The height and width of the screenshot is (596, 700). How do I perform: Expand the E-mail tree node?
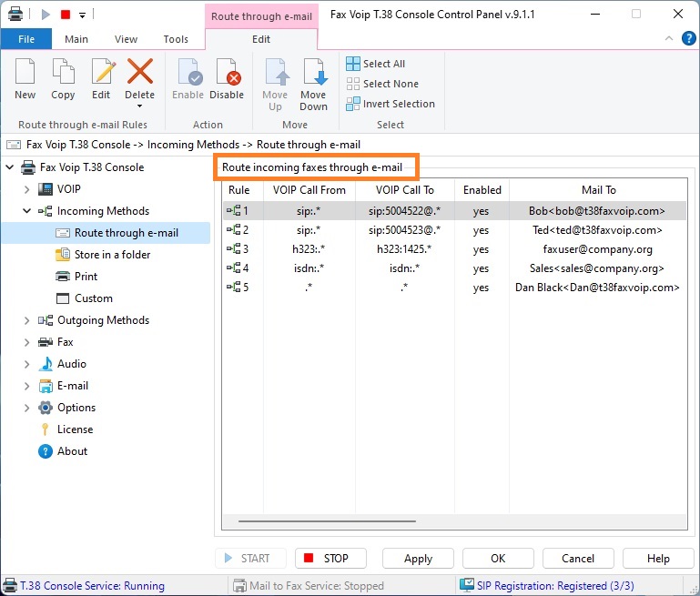click(x=26, y=386)
